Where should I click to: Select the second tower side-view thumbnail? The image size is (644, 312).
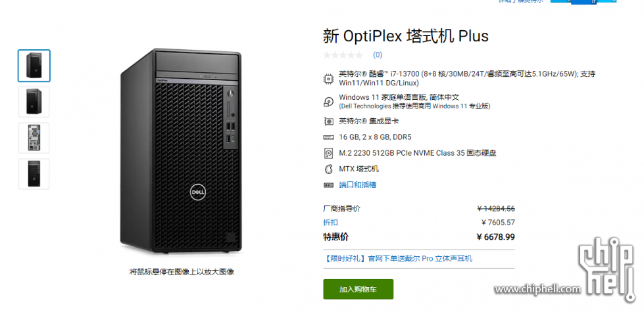pos(34,102)
